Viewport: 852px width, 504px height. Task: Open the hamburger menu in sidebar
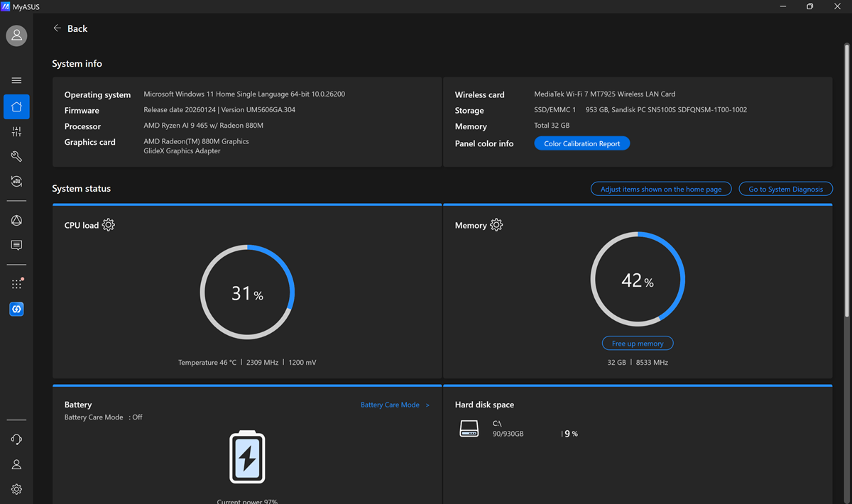(x=16, y=81)
